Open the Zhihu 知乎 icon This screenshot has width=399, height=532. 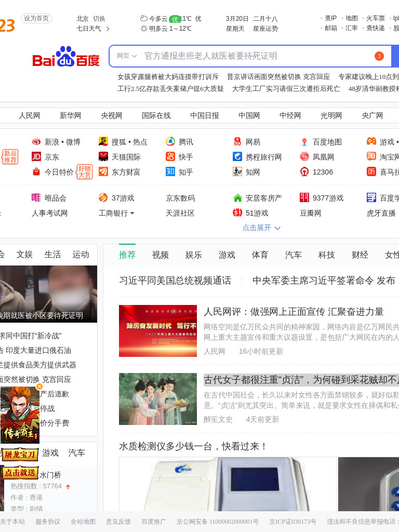[x=170, y=171]
